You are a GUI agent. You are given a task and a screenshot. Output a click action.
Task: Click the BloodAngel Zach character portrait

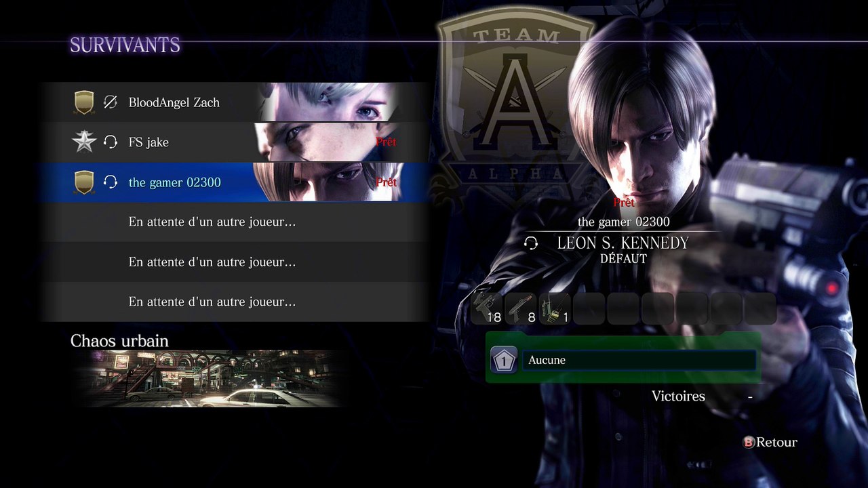[x=329, y=102]
